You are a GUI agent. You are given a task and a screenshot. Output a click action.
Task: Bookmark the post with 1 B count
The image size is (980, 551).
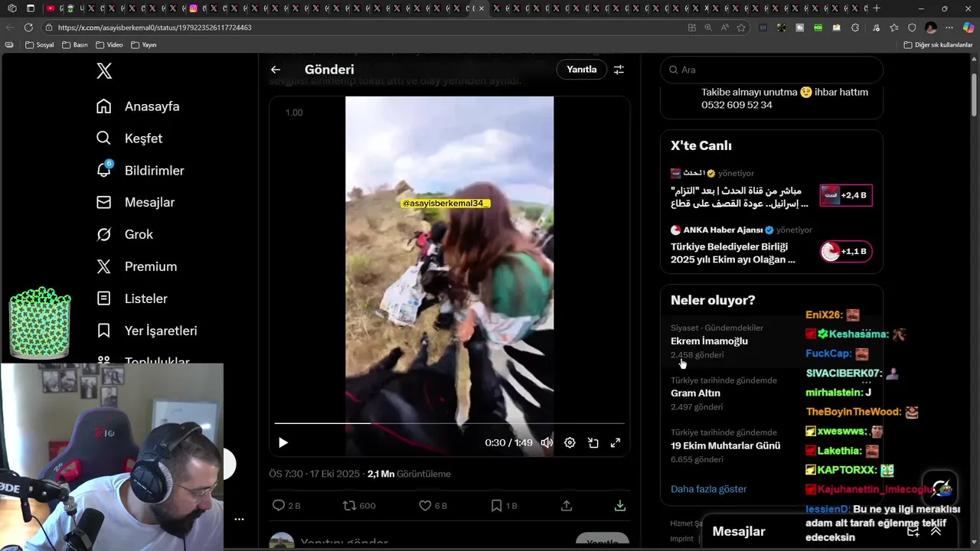[x=504, y=506]
